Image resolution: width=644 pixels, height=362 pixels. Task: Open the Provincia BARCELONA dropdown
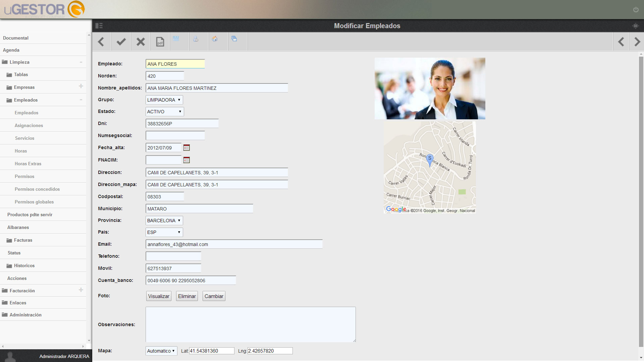(x=164, y=221)
